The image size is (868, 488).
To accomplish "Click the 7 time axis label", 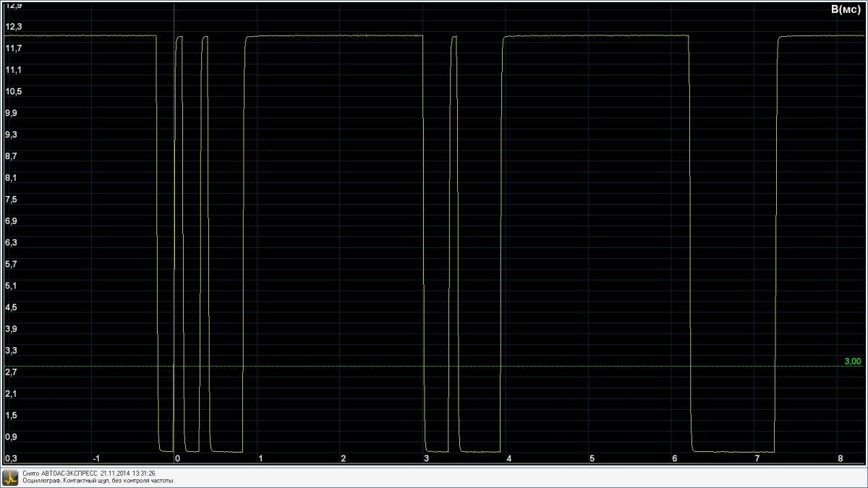I will click(x=757, y=458).
